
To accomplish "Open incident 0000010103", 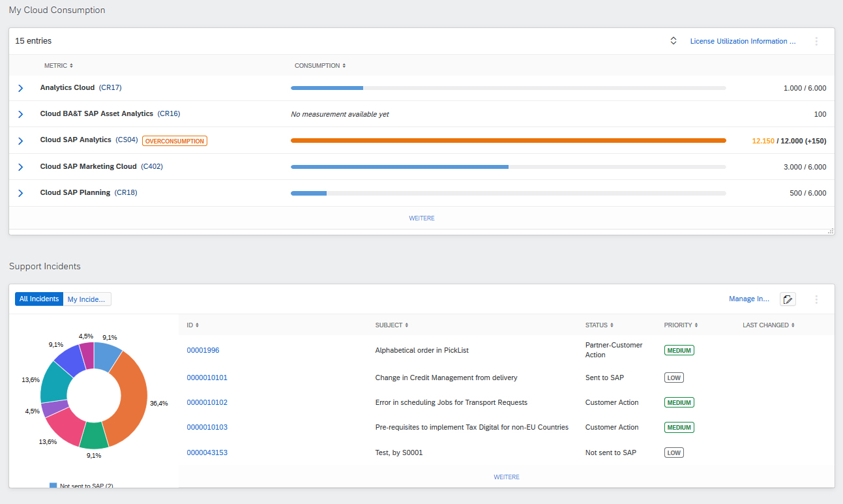I will (207, 427).
